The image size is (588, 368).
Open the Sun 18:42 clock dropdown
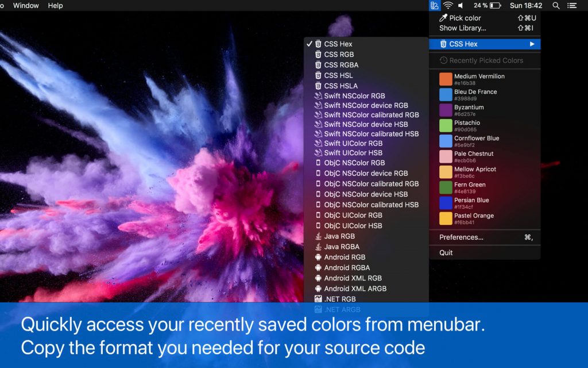[527, 5]
